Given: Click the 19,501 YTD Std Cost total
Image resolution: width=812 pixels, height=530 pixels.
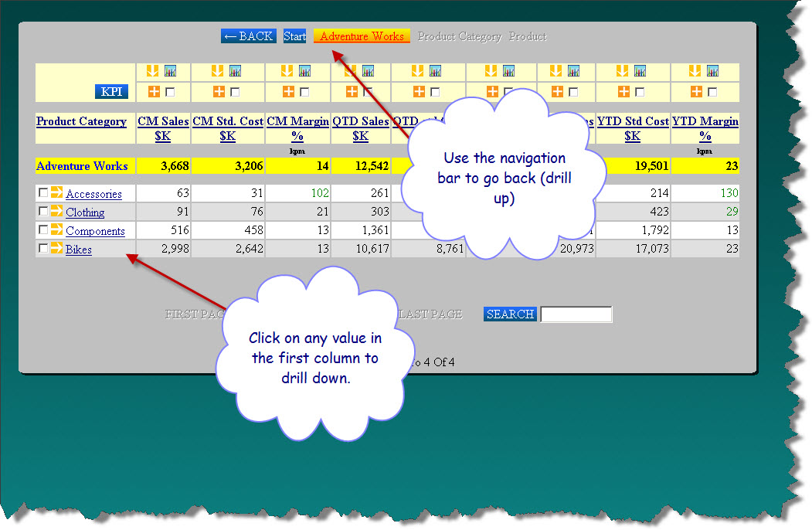Looking at the screenshot, I should pos(652,166).
